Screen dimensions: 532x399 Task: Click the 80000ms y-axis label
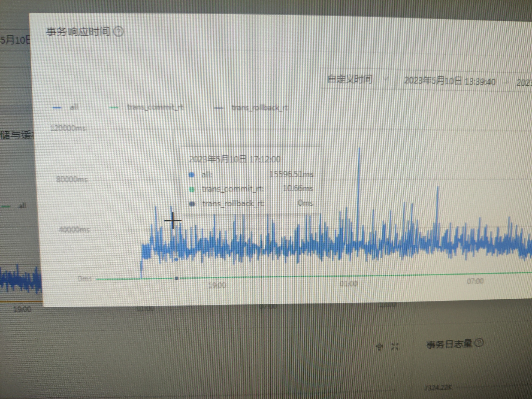point(72,179)
